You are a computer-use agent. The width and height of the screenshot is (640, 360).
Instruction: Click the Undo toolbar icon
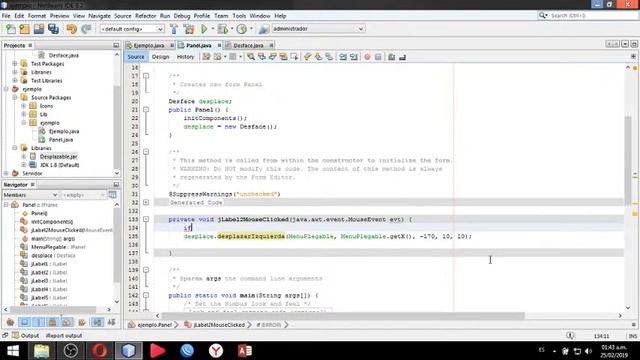coord(72,29)
